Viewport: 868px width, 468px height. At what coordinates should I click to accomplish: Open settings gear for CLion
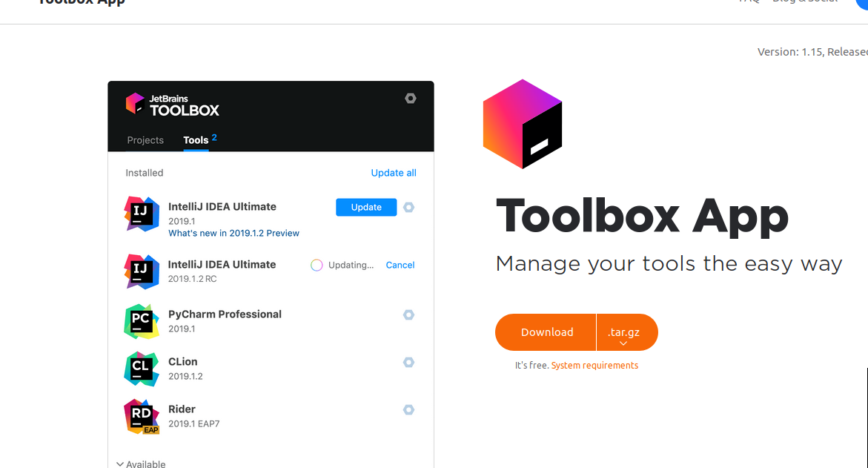[x=408, y=362]
